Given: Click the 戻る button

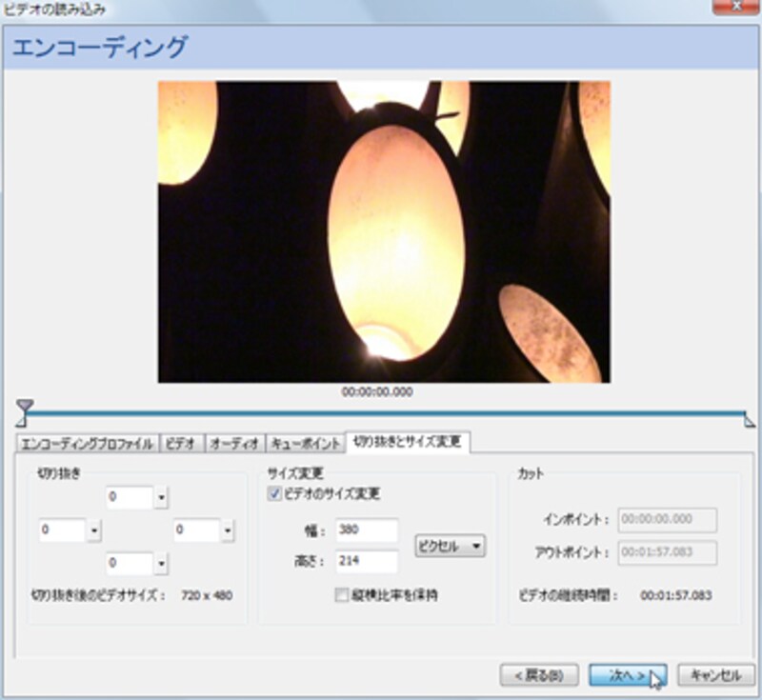Looking at the screenshot, I should pos(539,675).
